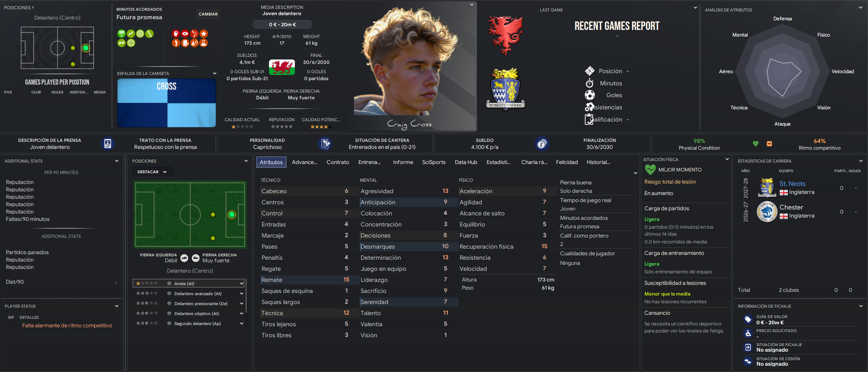868x372 pixels.
Task: Click the Guía de valor price tag icon
Action: click(748, 319)
